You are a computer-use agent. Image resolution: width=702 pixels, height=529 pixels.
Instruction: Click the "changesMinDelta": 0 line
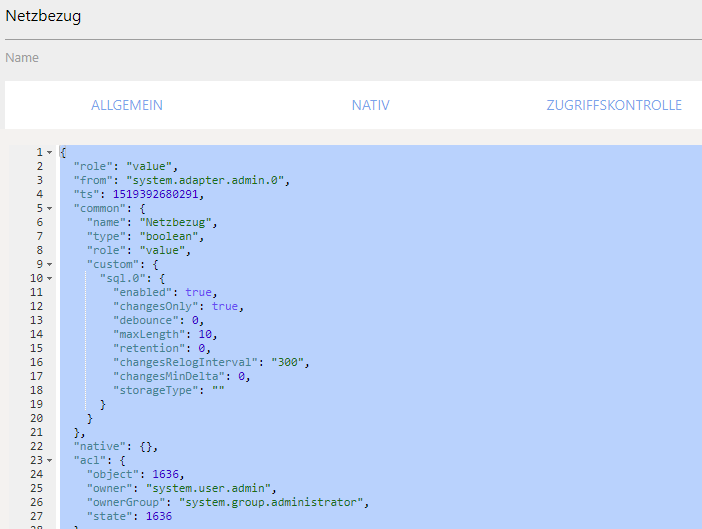tap(182, 376)
